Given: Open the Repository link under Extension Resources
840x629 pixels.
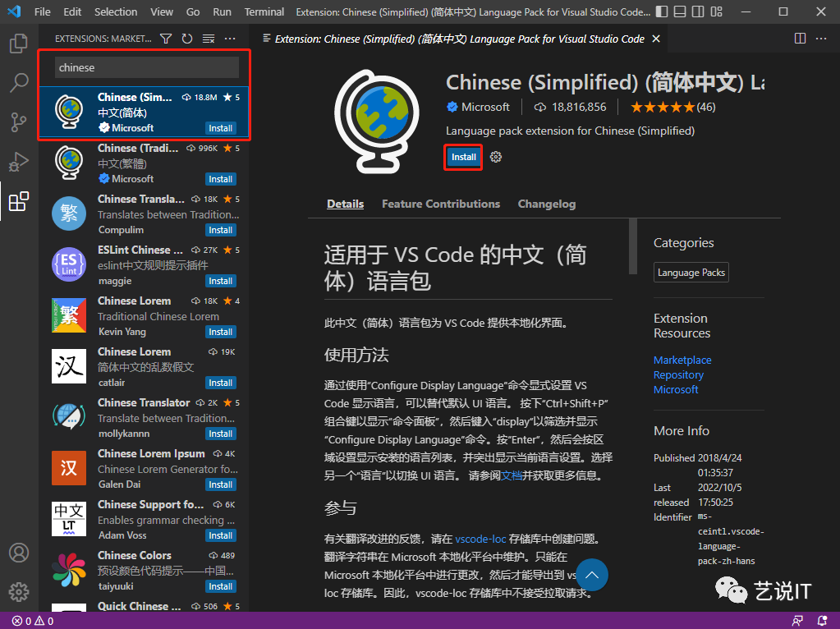Looking at the screenshot, I should click(678, 374).
